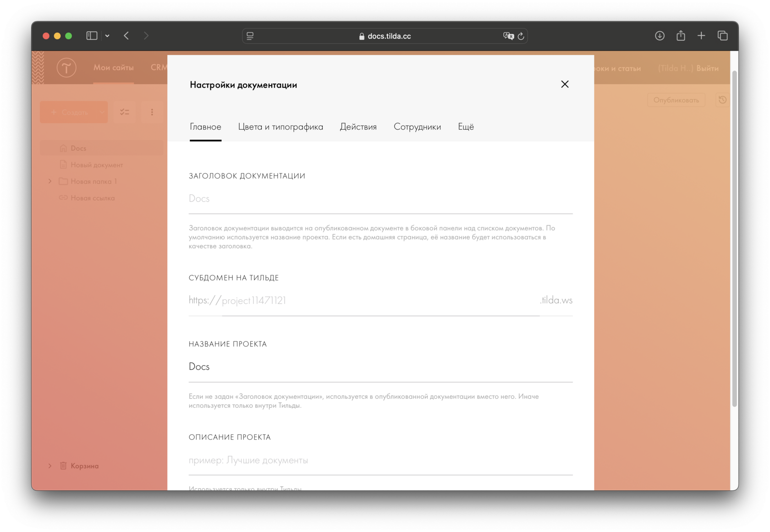770x532 pixels.
Task: Close the documentation settings dialog
Action: (565, 84)
